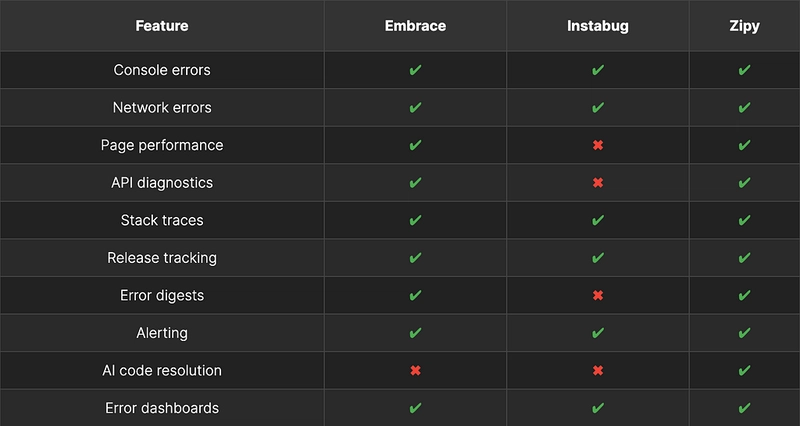800x426 pixels.
Task: Click Zipy's check mark for Error dashboards
Action: click(744, 408)
